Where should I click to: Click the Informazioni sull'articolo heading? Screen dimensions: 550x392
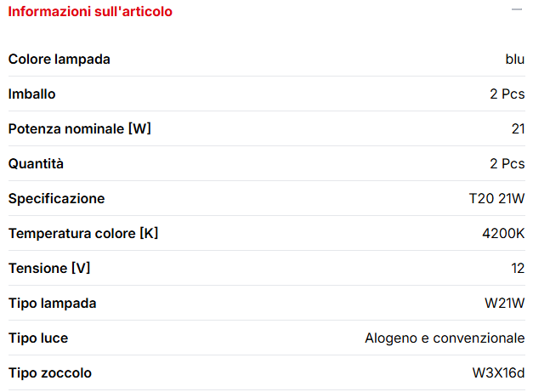pyautogui.click(x=90, y=12)
